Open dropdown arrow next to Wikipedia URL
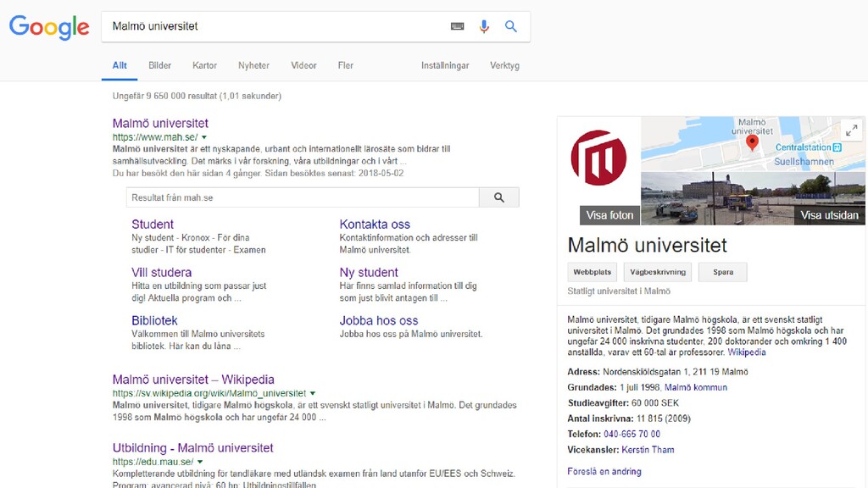The width and height of the screenshot is (868, 488). point(313,393)
